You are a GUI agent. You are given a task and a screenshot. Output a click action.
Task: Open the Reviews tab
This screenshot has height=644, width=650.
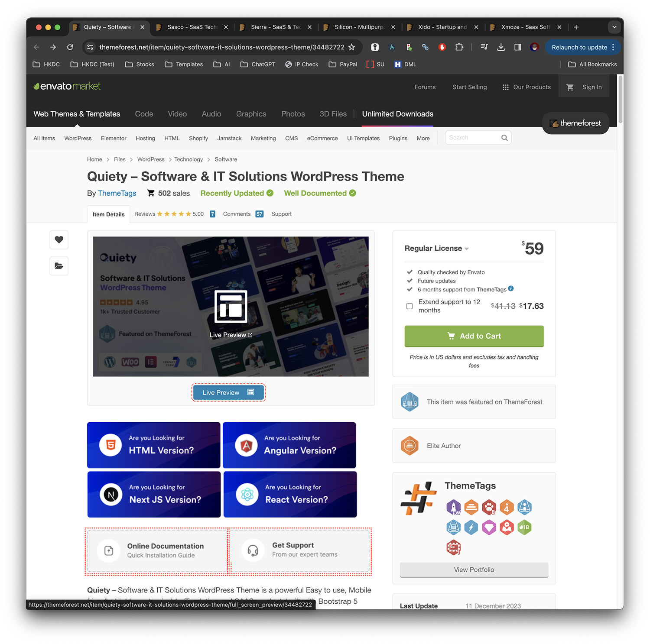click(145, 214)
